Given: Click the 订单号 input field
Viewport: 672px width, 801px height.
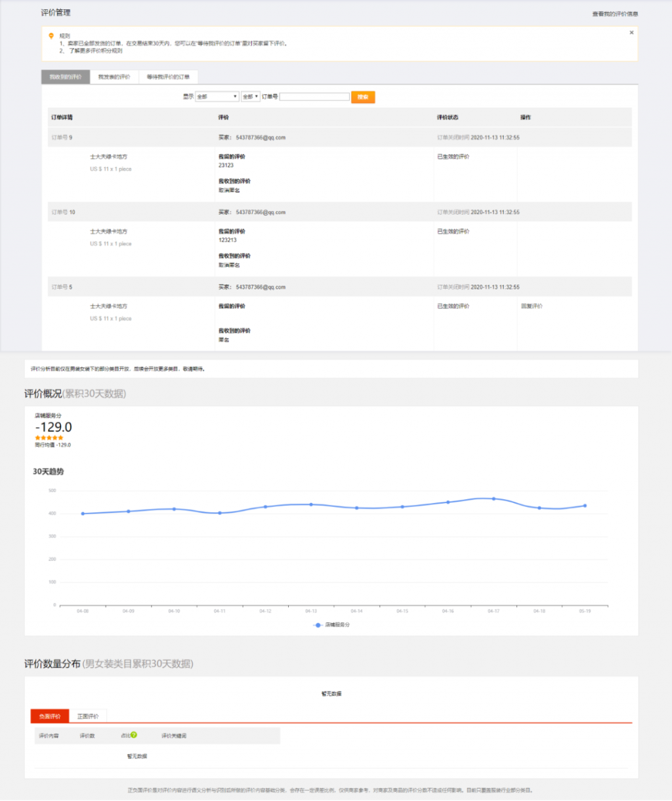Looking at the screenshot, I should 314,96.
